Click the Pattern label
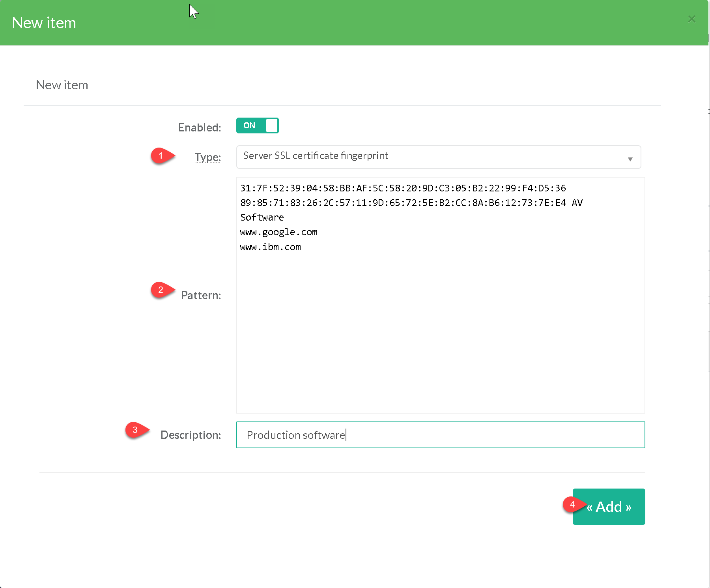The image size is (710, 588). [201, 295]
